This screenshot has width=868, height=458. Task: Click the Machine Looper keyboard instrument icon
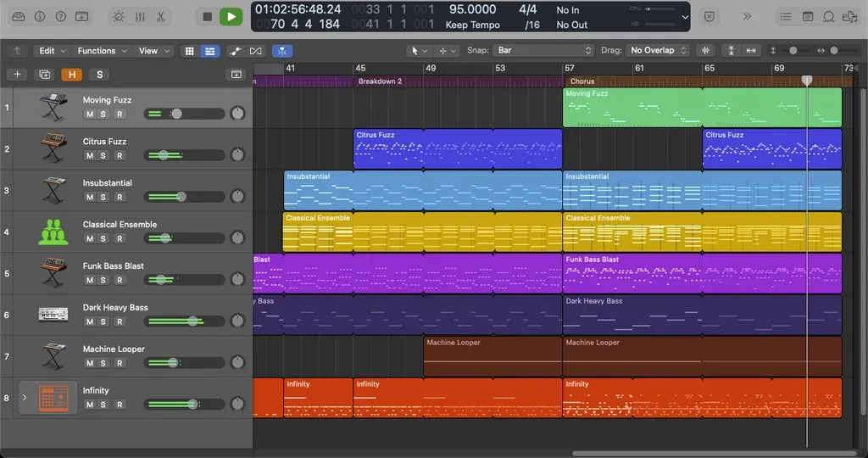pyautogui.click(x=53, y=356)
